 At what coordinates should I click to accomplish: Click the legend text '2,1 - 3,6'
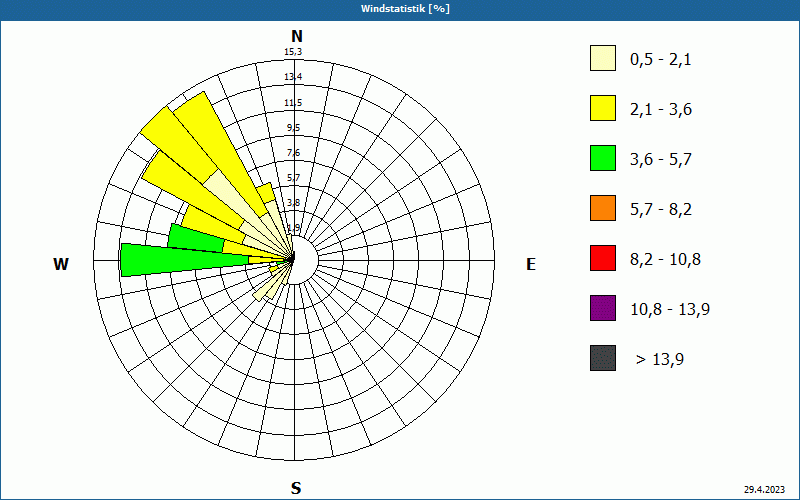pos(661,110)
